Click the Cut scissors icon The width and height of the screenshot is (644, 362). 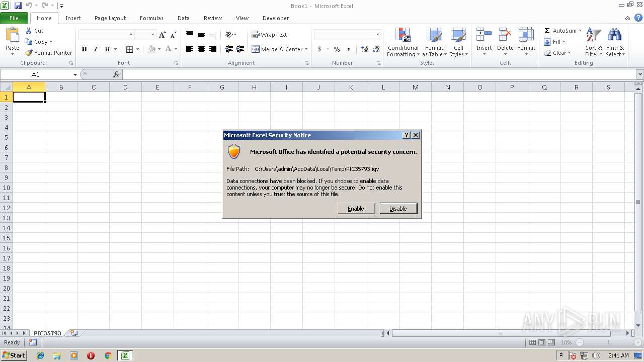[29, 31]
